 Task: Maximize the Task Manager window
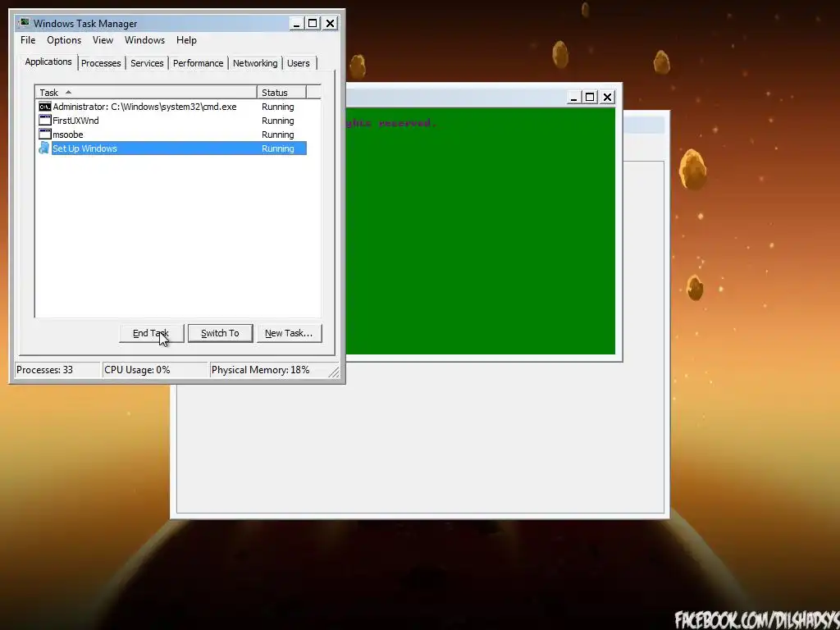[x=313, y=23]
